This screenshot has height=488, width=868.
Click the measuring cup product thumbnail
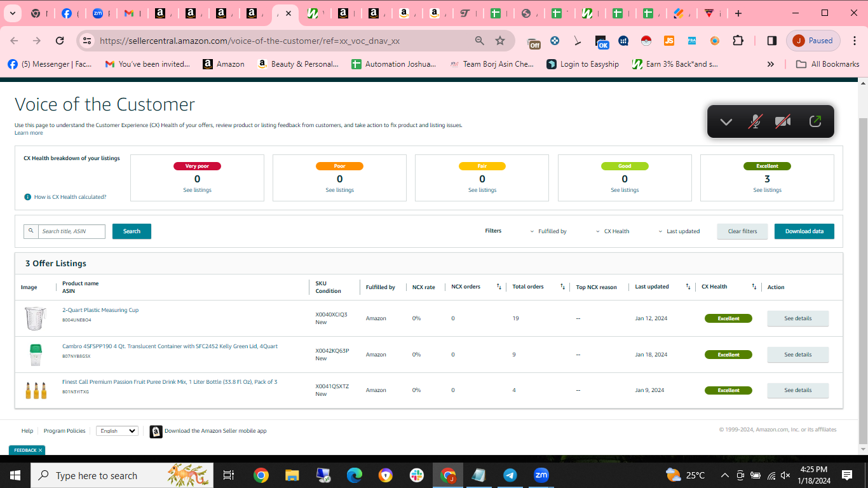(36, 318)
